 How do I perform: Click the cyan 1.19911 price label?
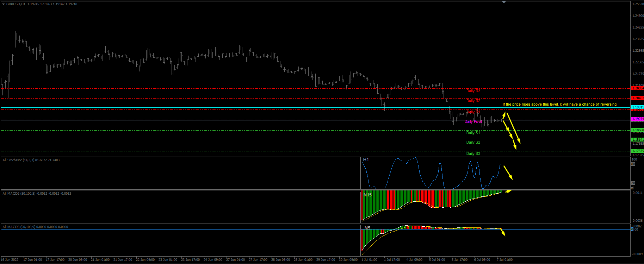[638, 107]
